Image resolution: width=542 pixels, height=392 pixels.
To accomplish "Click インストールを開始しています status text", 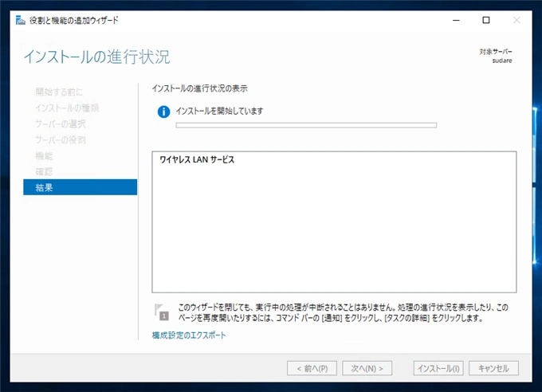I will [x=219, y=111].
